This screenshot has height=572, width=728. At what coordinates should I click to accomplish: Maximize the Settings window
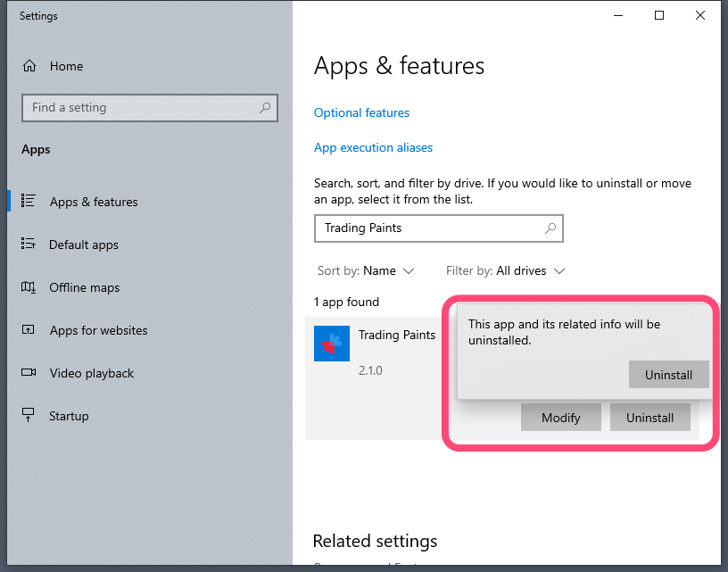659,15
